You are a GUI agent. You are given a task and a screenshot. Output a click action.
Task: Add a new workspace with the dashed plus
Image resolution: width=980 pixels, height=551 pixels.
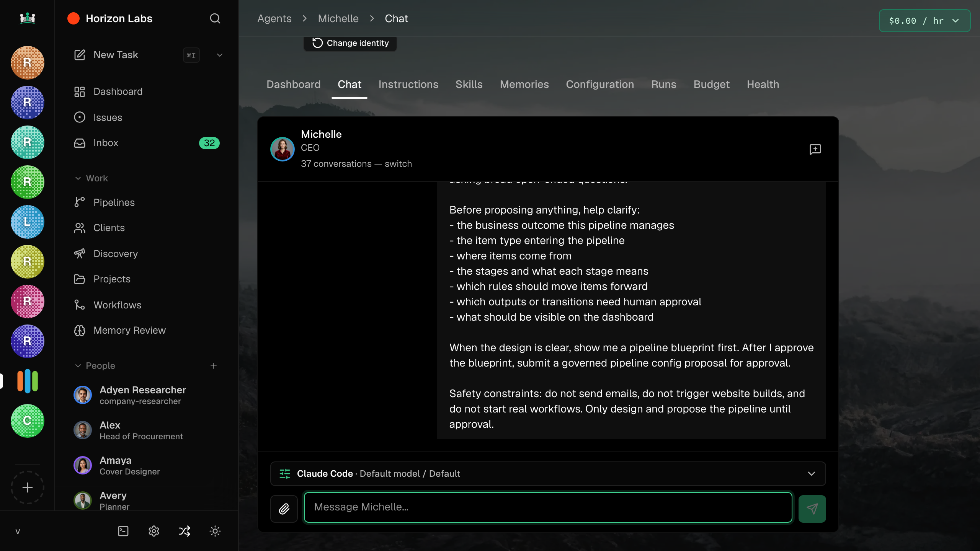(28, 487)
